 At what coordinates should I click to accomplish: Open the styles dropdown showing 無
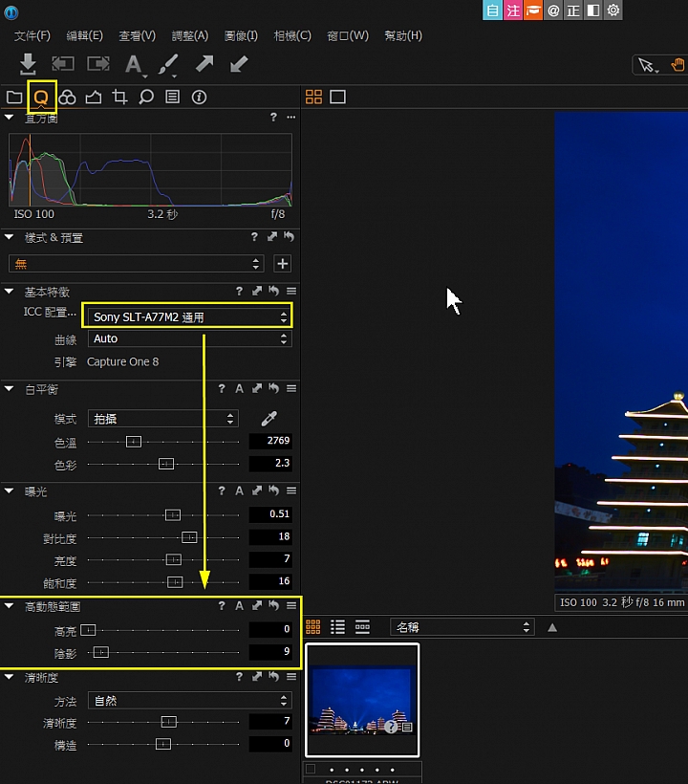[x=137, y=264]
